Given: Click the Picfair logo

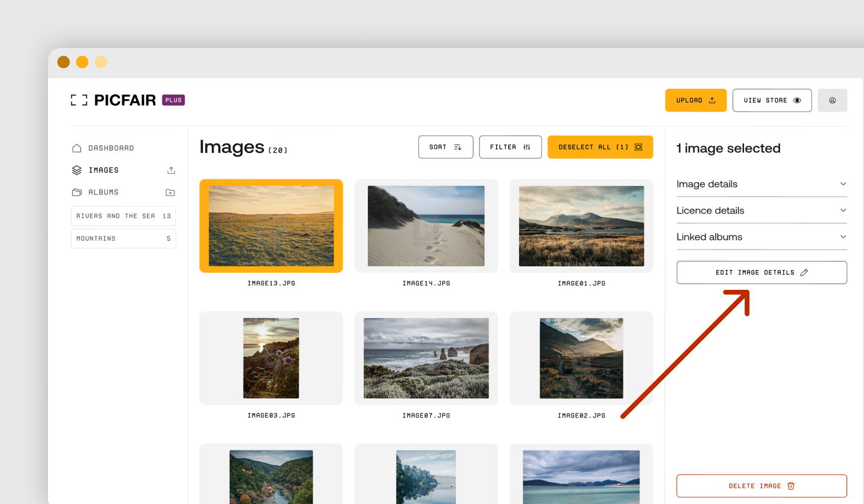Looking at the screenshot, I should point(113,100).
